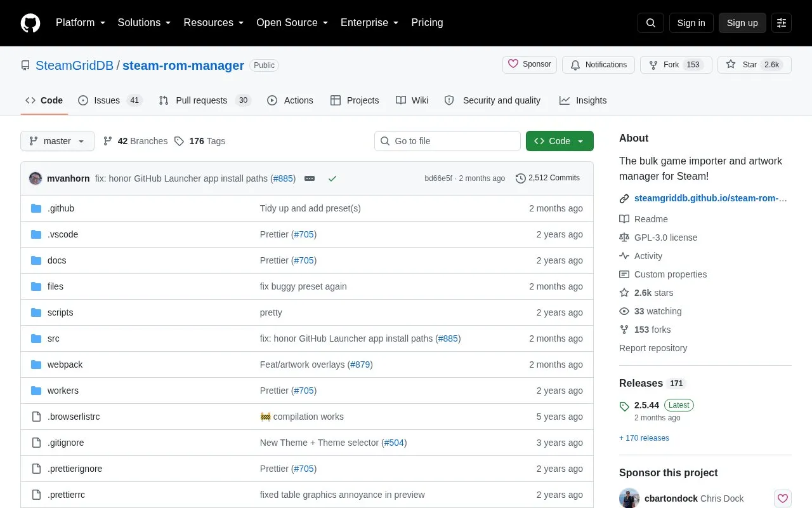Select the Insights tab

click(583, 100)
